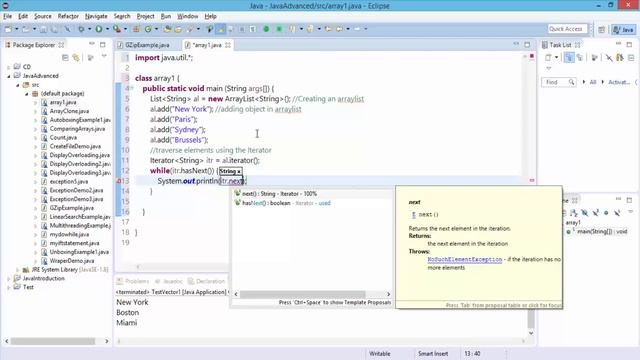Click the Open Perspective icon beside Java
The height and width of the screenshot is (360, 640).
tap(601, 29)
